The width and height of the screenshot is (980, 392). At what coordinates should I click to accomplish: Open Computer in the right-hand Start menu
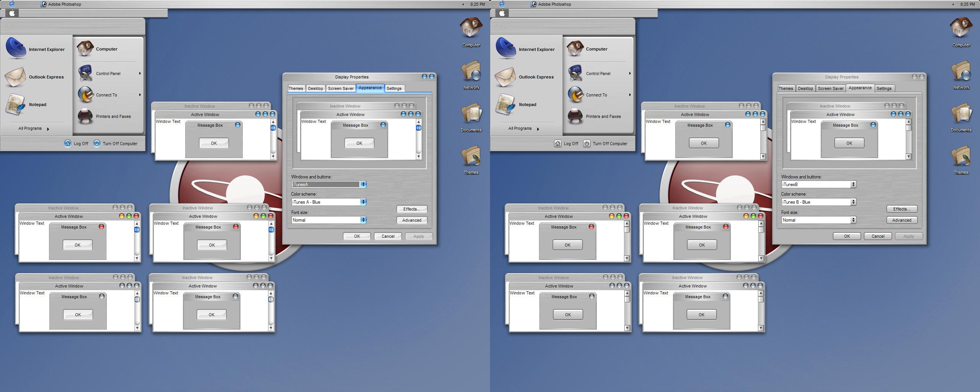pos(587,49)
